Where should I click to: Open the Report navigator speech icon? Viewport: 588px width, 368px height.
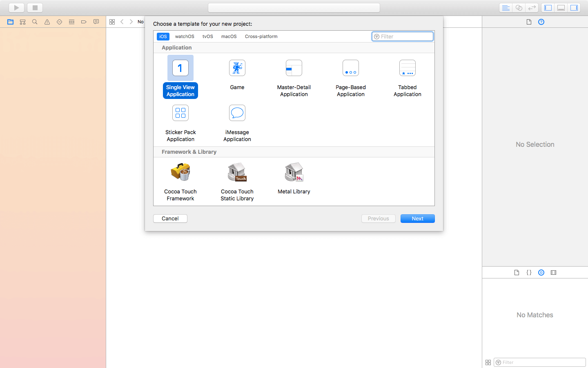click(96, 22)
